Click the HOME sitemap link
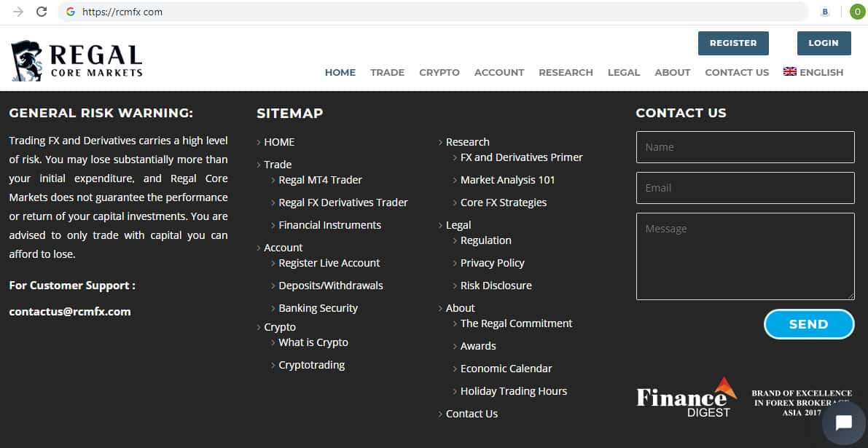868x448 pixels. point(279,142)
